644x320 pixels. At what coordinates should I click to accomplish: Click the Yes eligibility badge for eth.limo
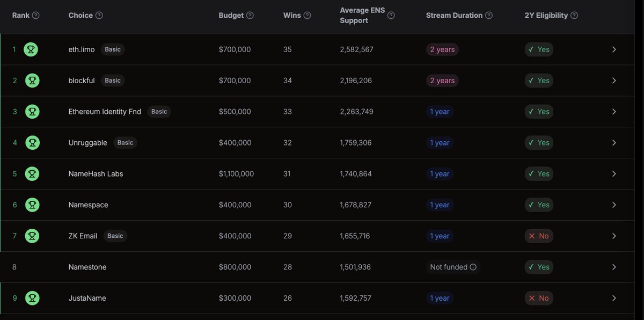point(539,49)
